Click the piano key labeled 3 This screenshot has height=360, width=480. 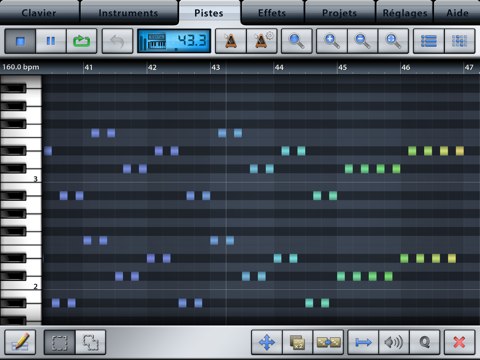click(x=21, y=178)
